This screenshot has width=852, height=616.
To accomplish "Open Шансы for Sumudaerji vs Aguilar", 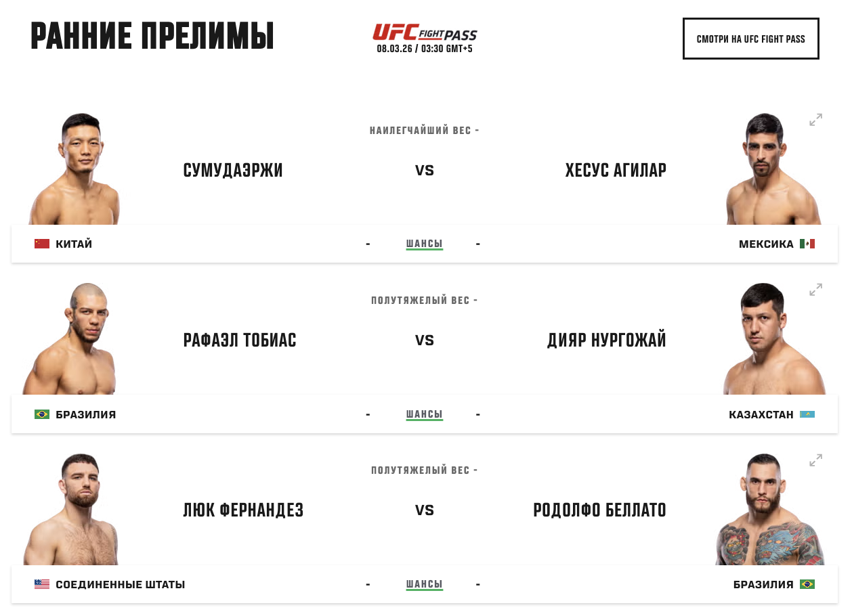I will click(424, 244).
